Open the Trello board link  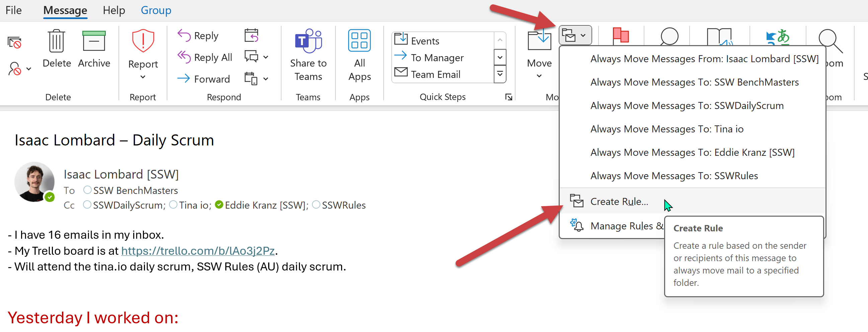pos(198,251)
